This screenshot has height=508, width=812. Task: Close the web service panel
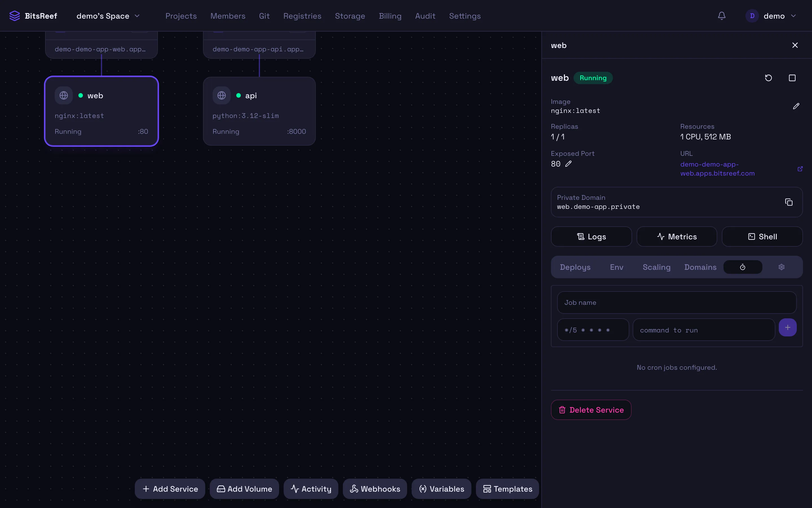pos(795,45)
